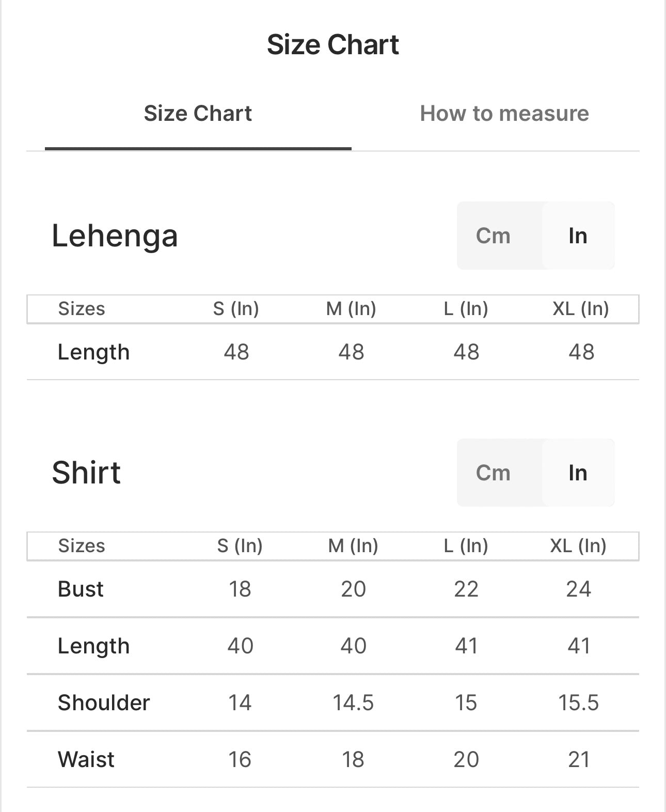Viewport: 666px width, 812px height.
Task: Click the Waist value 16 for S
Action: [x=240, y=760]
